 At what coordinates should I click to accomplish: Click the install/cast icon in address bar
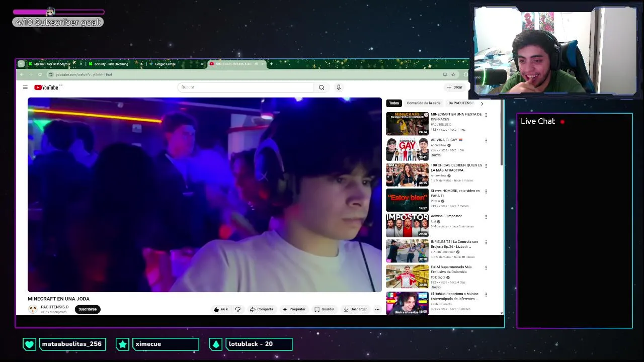coord(445,74)
